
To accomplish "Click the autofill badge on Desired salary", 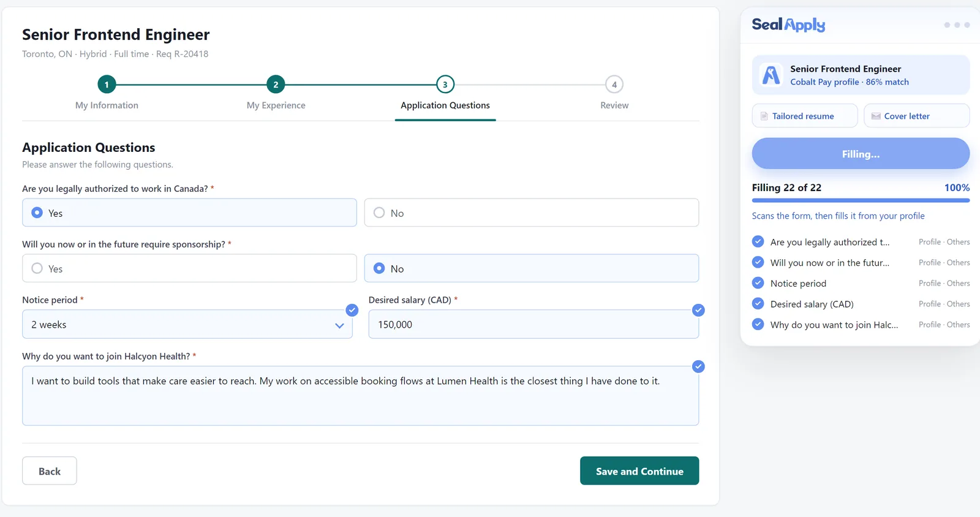I will tap(698, 310).
